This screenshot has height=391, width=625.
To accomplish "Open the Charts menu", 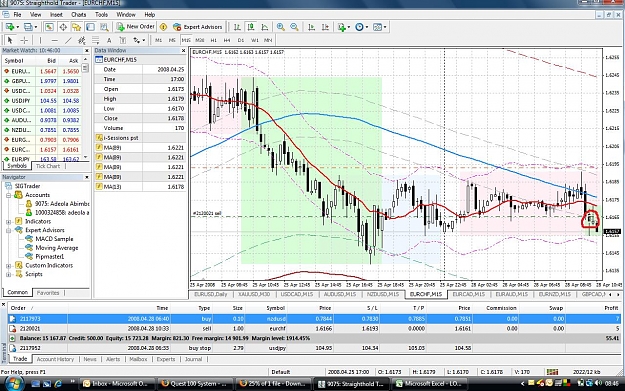I will pos(79,14).
